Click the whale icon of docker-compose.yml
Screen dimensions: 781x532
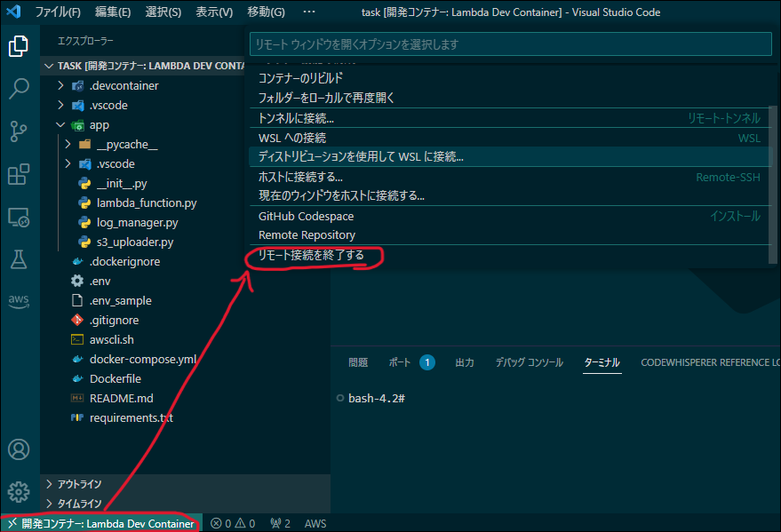[77, 360]
